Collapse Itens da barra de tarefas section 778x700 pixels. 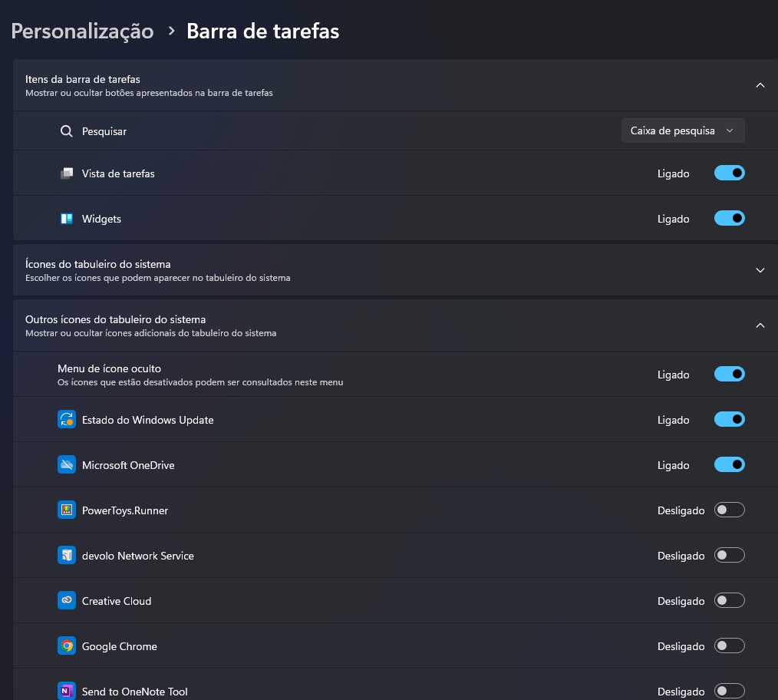point(760,85)
